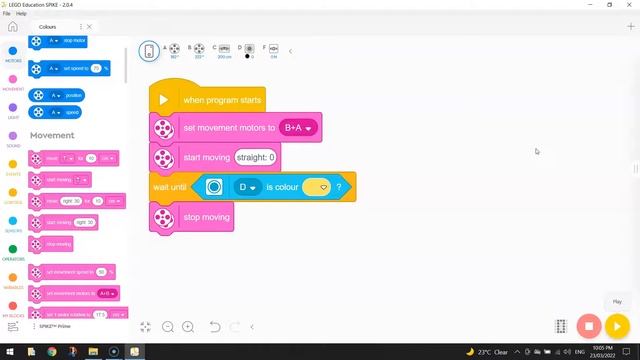Click the colour sensor icon in block

click(x=214, y=187)
